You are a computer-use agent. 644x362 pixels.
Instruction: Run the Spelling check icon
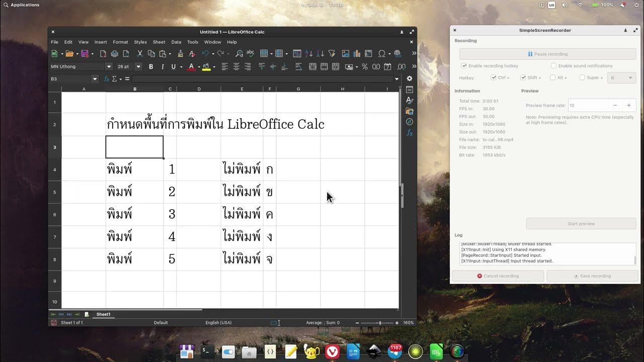pyautogui.click(x=250, y=53)
